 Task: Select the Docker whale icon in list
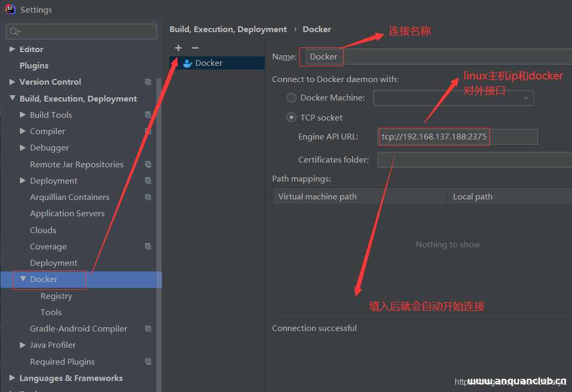coord(187,63)
